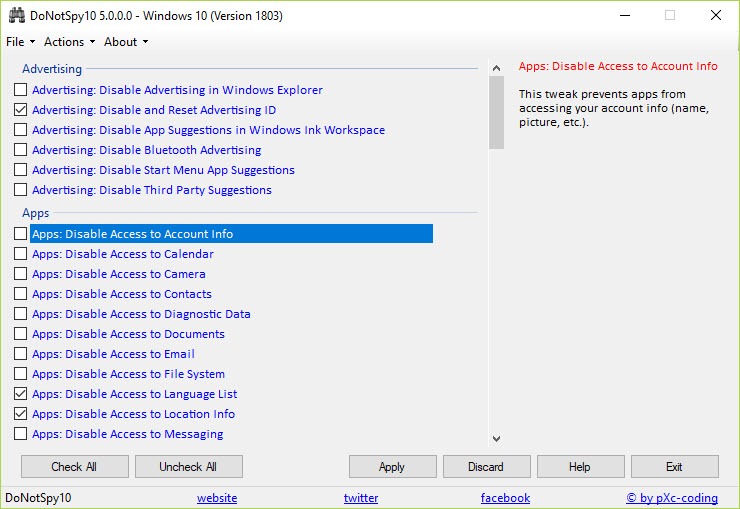Select Apps: Disable Access to Diagnostic Data label
The image size is (740, 509).
tap(142, 314)
